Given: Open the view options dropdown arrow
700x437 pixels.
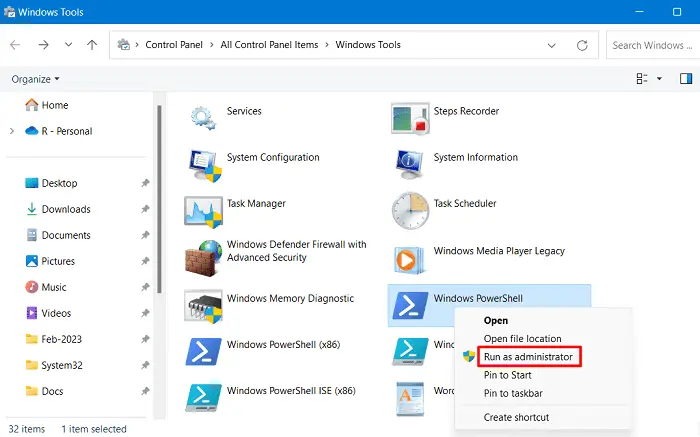Looking at the screenshot, I should pos(660,78).
